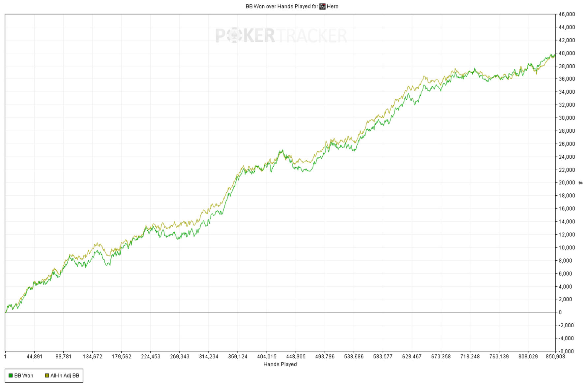
Task: Click the 20,000 y-axis tick label
Action: 567,182
